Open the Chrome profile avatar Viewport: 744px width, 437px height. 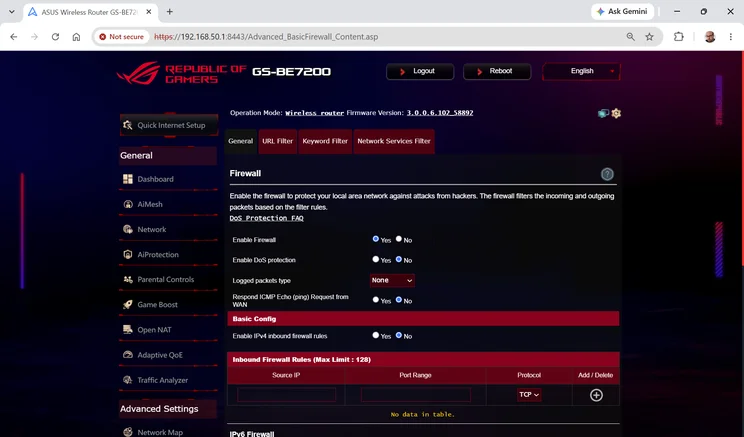(x=710, y=37)
